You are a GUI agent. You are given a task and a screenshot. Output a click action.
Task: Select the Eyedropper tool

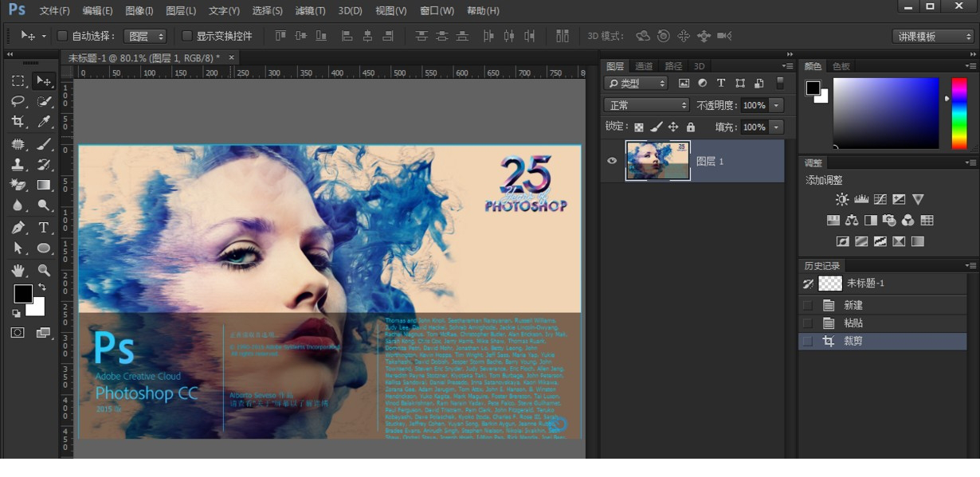click(x=44, y=122)
